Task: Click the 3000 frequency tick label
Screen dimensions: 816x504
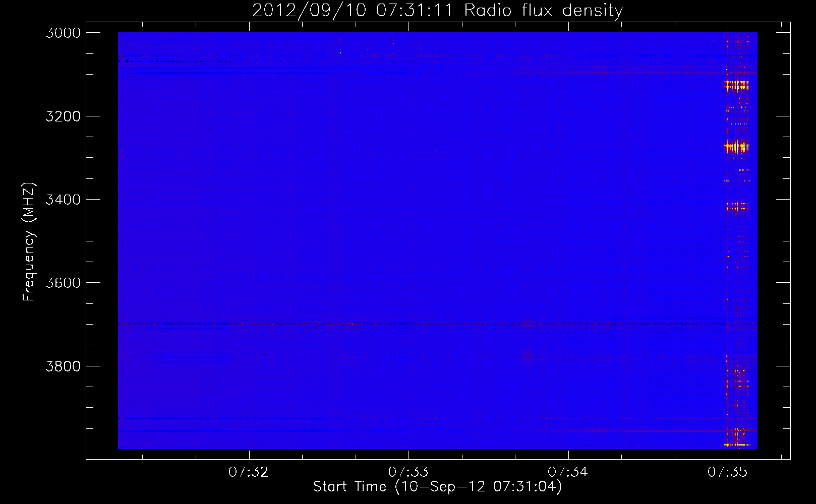Action: tap(63, 33)
